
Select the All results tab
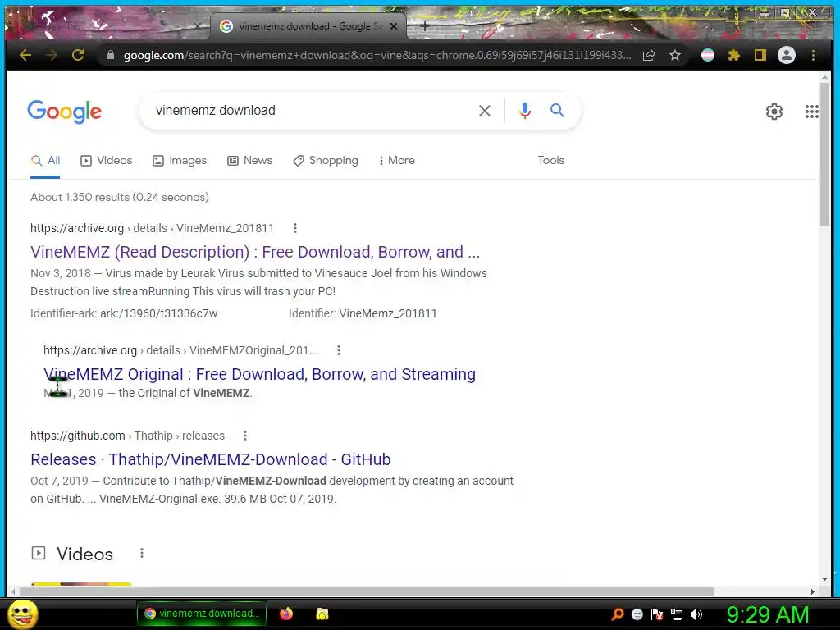tap(46, 161)
